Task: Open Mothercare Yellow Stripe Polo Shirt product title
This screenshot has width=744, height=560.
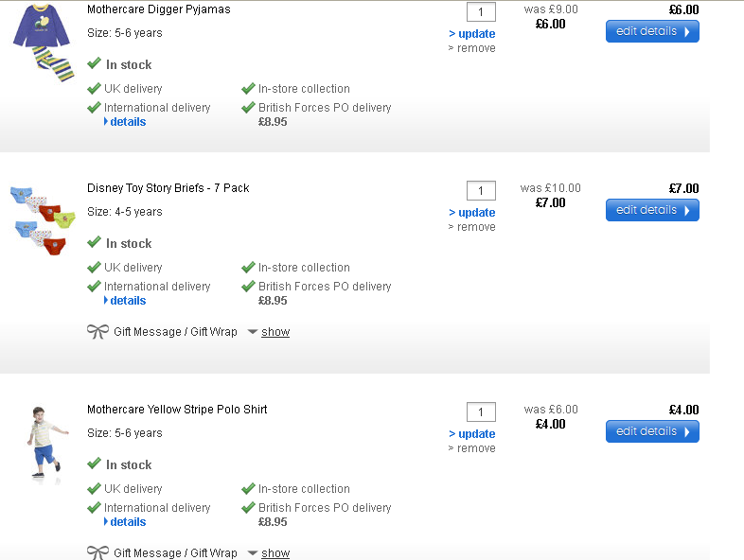Action: (177, 410)
